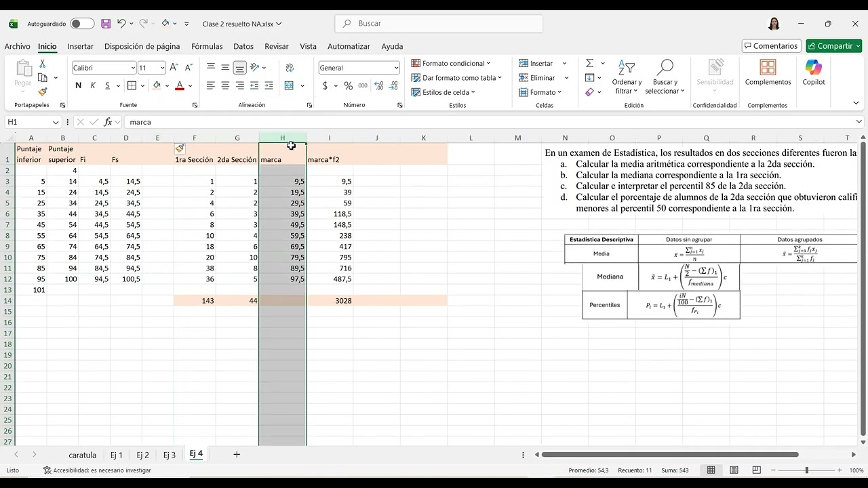Toggle bold formatting N
The width and height of the screenshot is (868, 488).
click(78, 85)
